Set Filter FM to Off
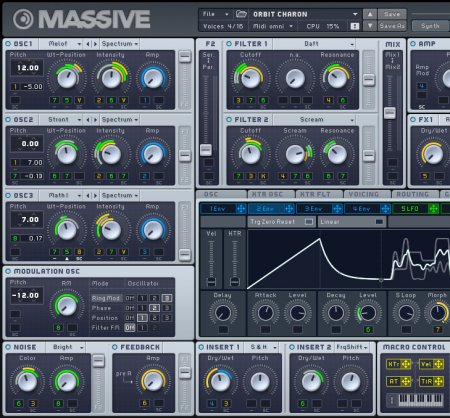The height and width of the screenshot is (418, 450). pyautogui.click(x=130, y=328)
